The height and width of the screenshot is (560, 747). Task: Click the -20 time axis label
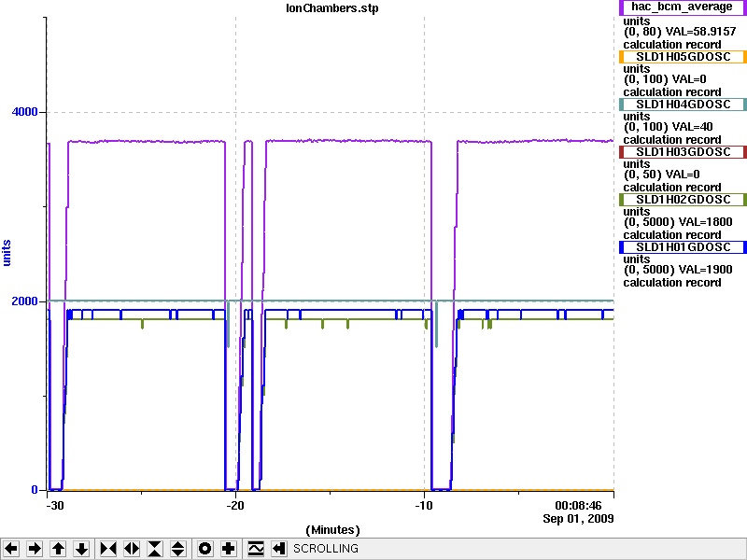pyautogui.click(x=235, y=506)
